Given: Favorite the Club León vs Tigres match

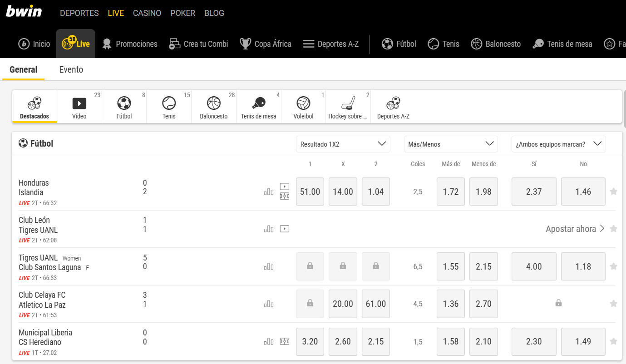Looking at the screenshot, I should point(614,229).
